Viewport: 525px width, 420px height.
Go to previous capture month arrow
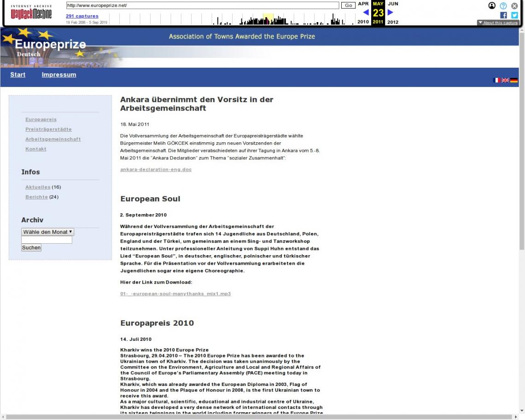click(366, 12)
